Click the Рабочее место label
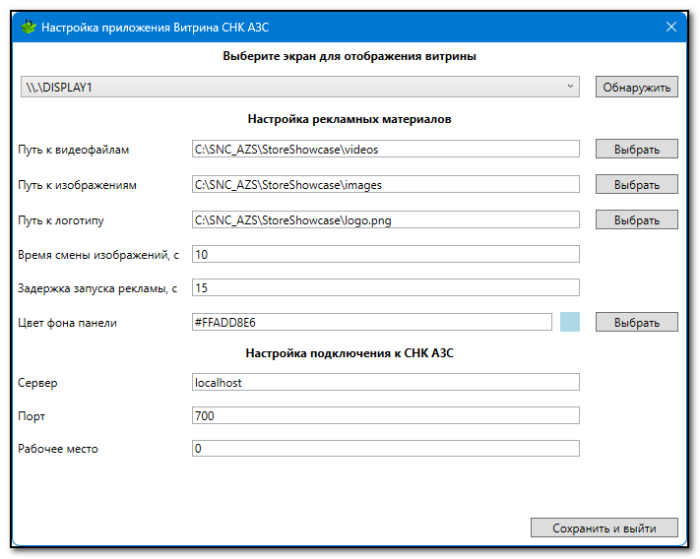This screenshot has height=559, width=700. (x=58, y=449)
